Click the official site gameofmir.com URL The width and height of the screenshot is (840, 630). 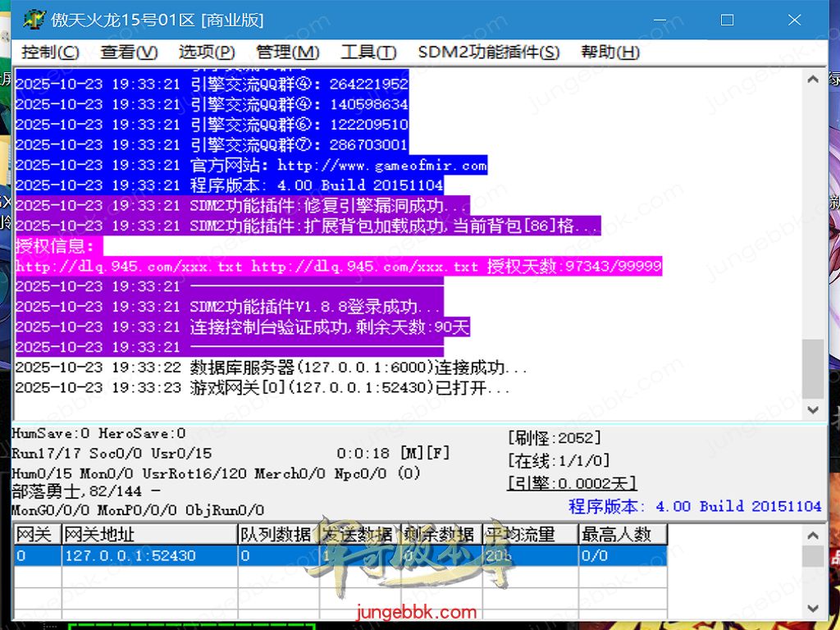(381, 165)
